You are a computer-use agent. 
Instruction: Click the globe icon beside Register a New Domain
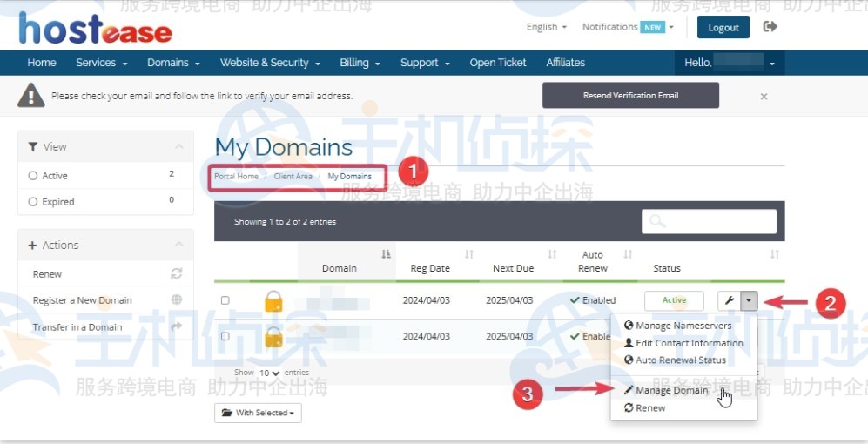pos(177,300)
